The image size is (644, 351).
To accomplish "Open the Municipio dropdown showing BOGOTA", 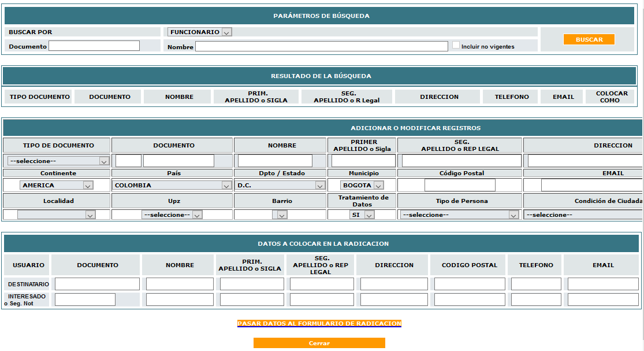I will [362, 186].
